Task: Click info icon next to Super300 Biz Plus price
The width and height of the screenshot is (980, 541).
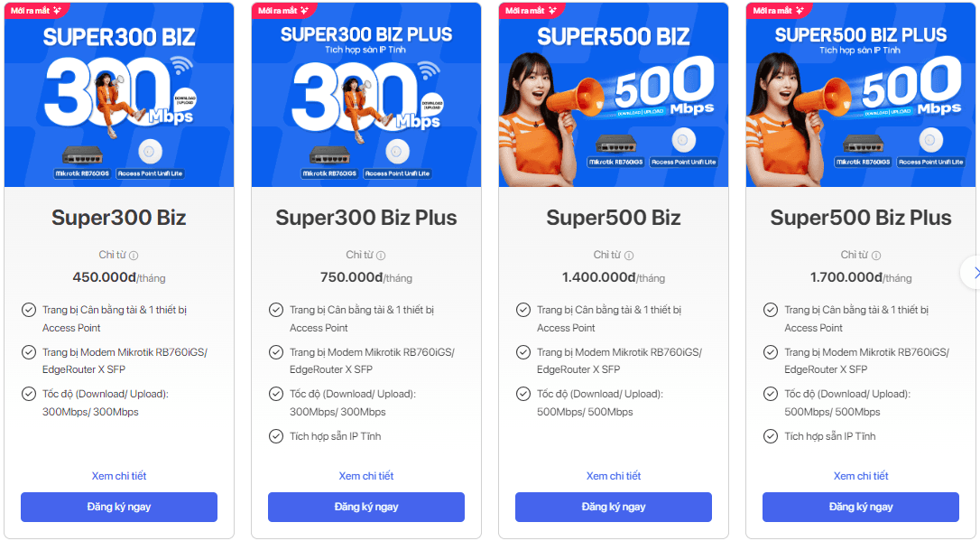Action: click(381, 256)
